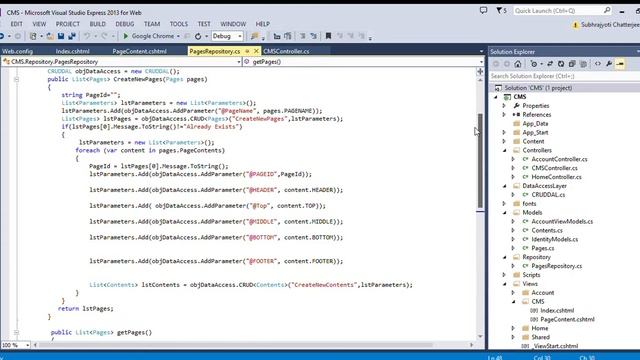Select AccountViewModels.cs file
The height and width of the screenshot is (360, 640).
562,222
